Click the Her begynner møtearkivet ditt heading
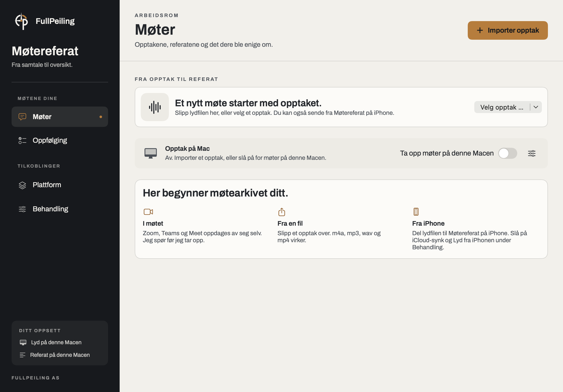 point(215,193)
